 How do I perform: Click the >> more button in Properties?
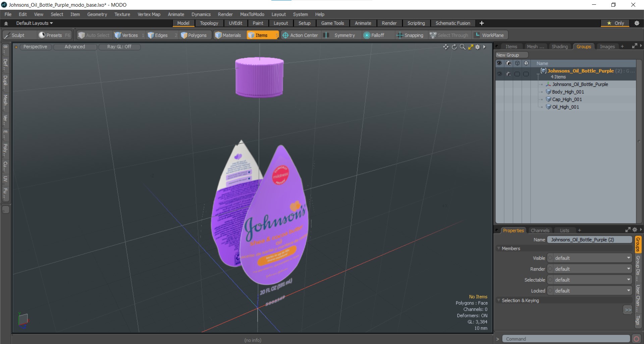tap(628, 310)
